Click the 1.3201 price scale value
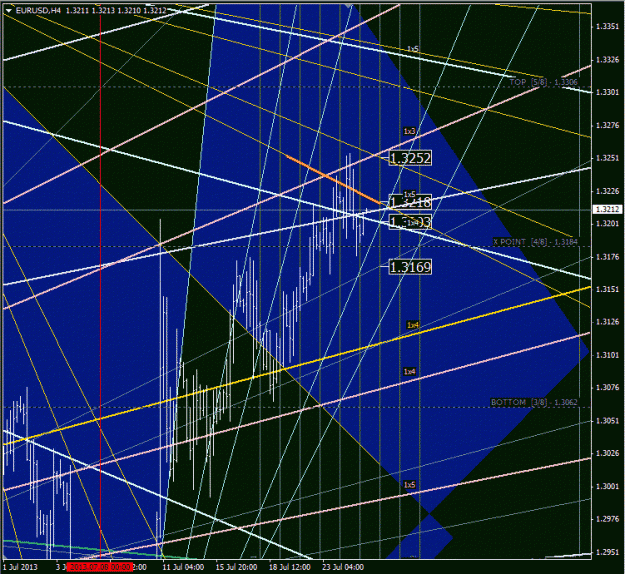625x574 pixels. click(607, 224)
